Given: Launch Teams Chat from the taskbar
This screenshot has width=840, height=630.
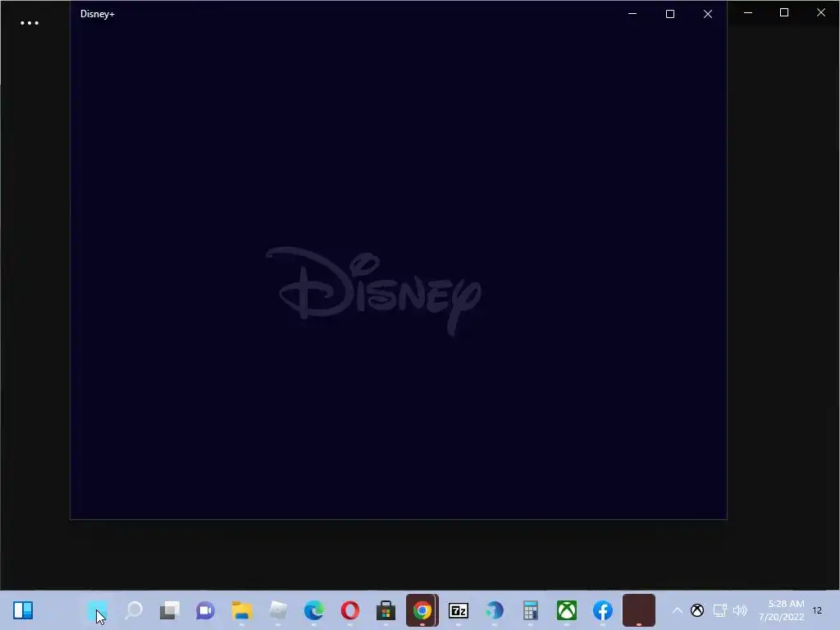Looking at the screenshot, I should click(x=205, y=610).
